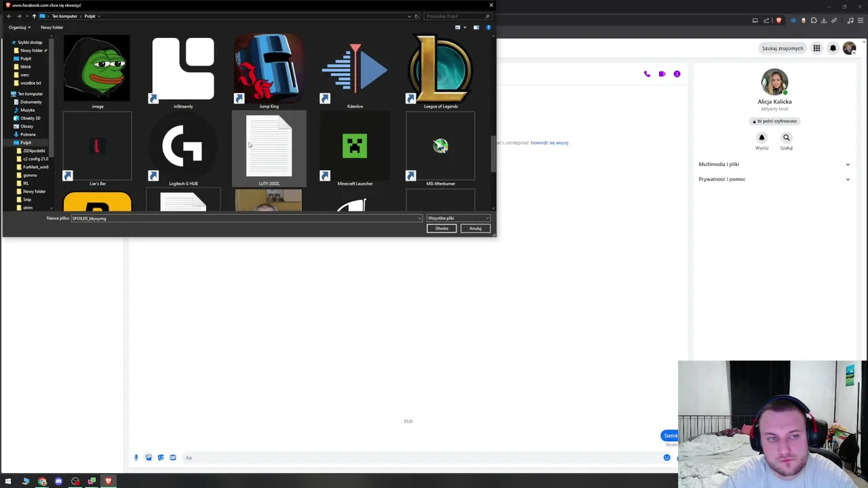The image size is (868, 488).
Task: Click the GIF picker icon
Action: click(173, 457)
